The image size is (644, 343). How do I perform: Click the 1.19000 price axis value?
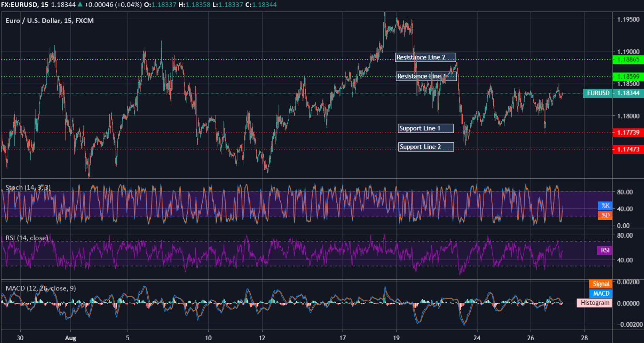click(628, 52)
